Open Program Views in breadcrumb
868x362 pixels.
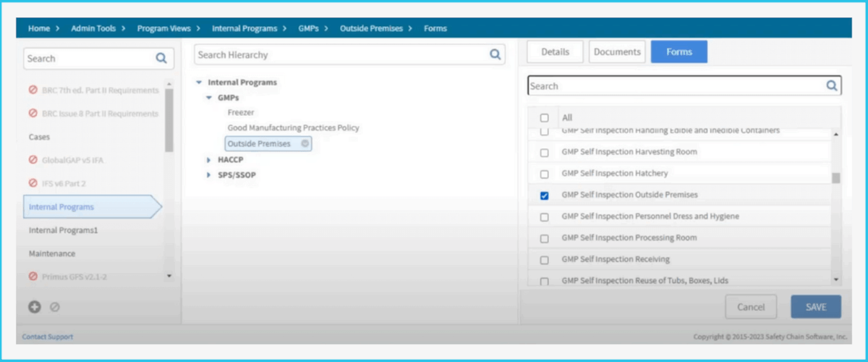(163, 28)
